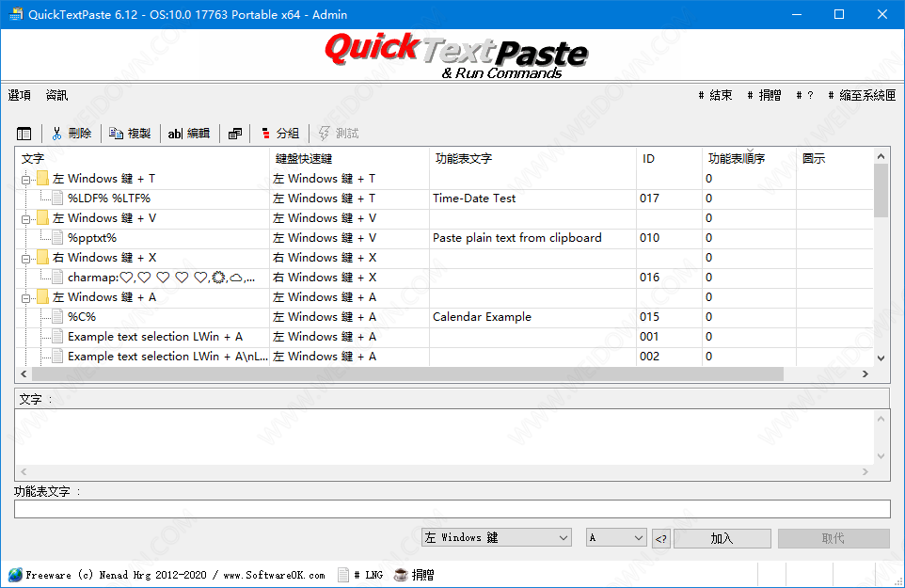This screenshot has height=588, width=905.
Task: Sort by 功能表順序 column header
Action: click(x=749, y=158)
